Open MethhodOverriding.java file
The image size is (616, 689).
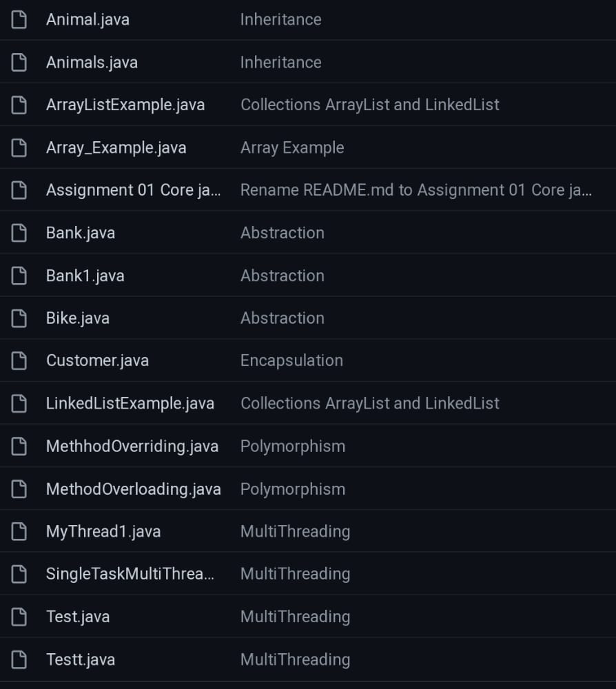coord(132,446)
